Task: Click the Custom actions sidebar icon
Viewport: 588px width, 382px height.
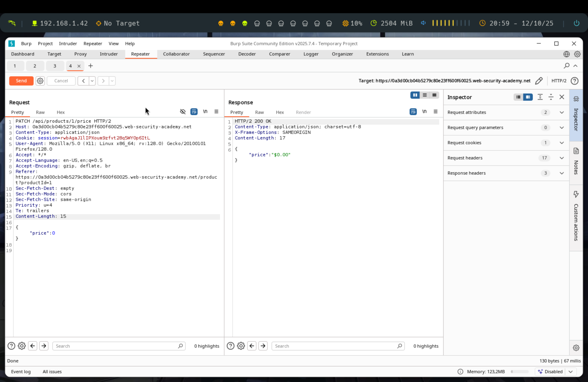Action: tap(576, 194)
